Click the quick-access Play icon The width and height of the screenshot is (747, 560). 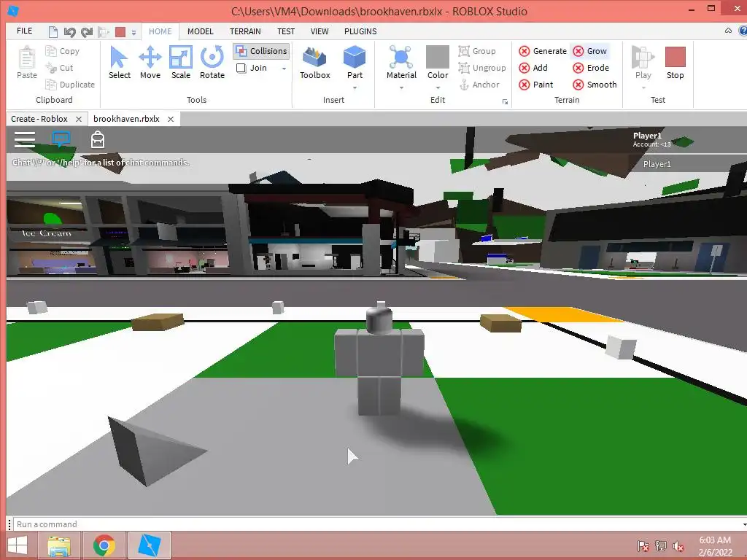point(104,32)
